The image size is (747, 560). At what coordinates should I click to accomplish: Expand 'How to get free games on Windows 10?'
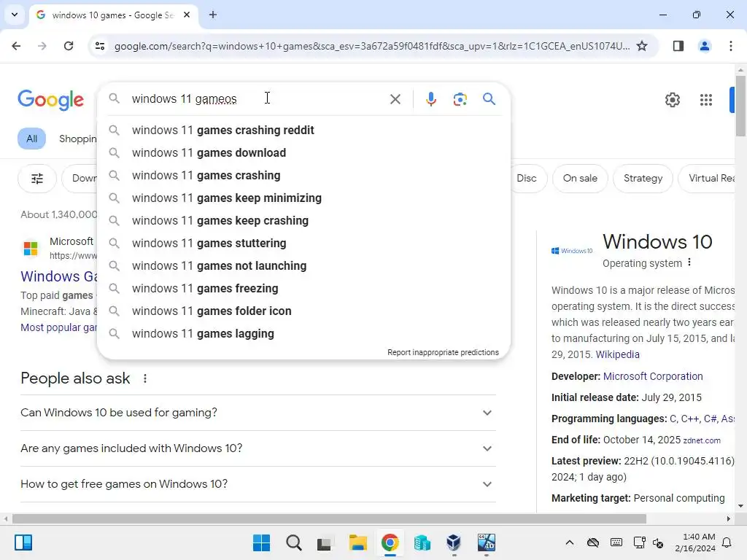(x=258, y=484)
